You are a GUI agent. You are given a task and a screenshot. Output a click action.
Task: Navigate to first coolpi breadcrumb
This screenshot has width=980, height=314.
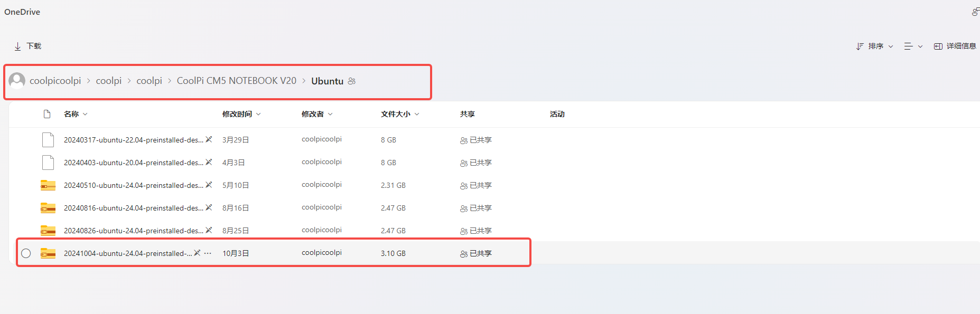109,81
